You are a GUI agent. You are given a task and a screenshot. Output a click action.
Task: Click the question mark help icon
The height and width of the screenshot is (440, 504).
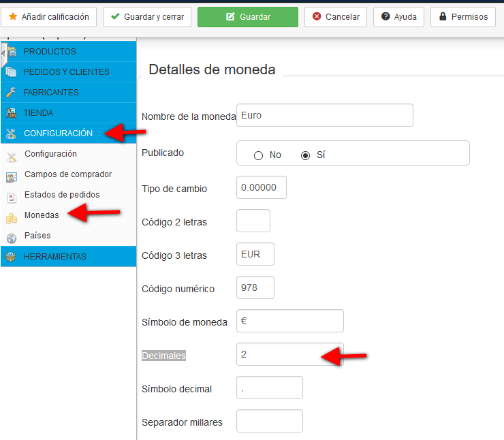coord(385,16)
